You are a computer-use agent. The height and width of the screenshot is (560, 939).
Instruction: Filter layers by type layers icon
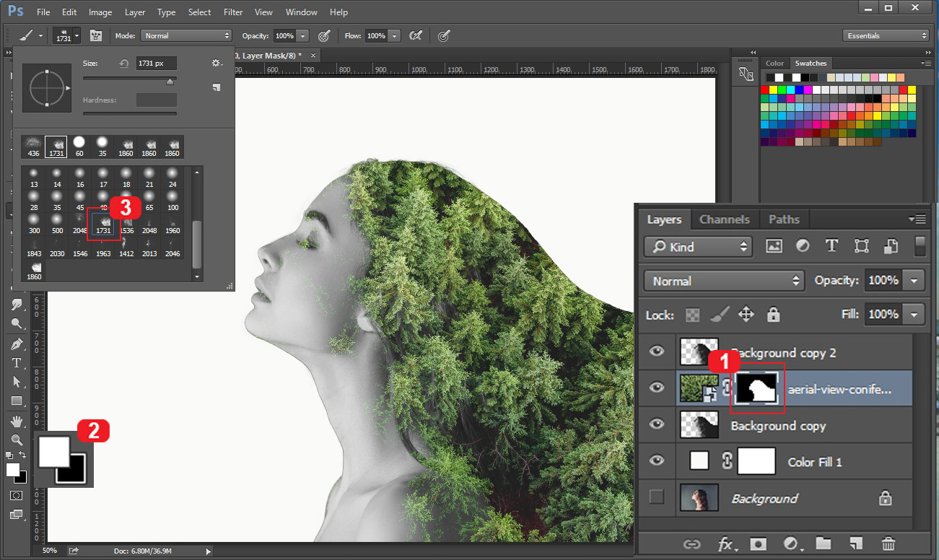[831, 246]
